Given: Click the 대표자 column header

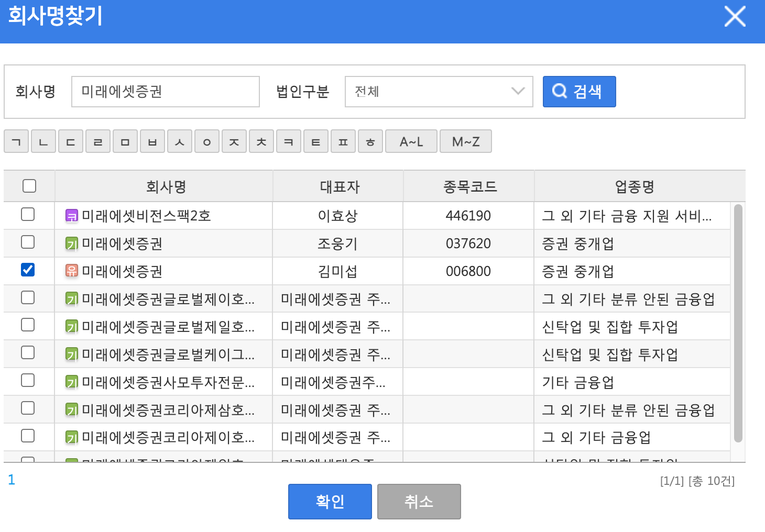Looking at the screenshot, I should pyautogui.click(x=338, y=186).
